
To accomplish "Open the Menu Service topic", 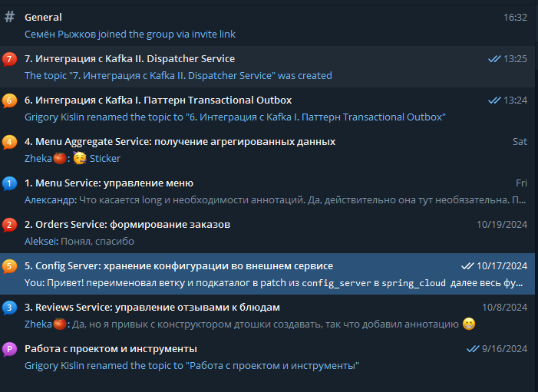I will click(109, 183).
